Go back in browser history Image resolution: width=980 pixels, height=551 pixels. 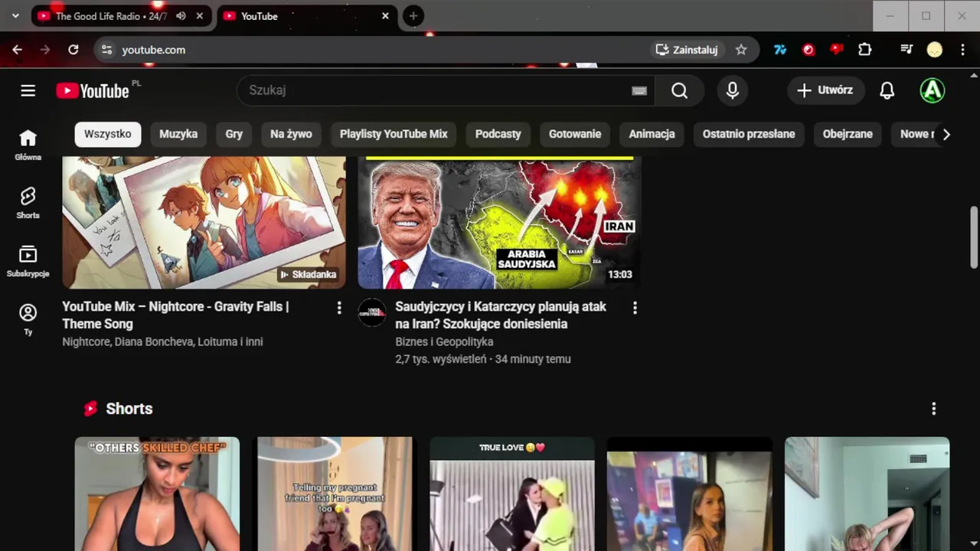click(x=18, y=50)
